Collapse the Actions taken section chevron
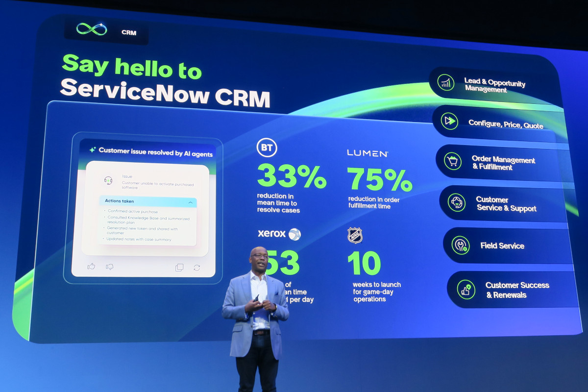 190,202
